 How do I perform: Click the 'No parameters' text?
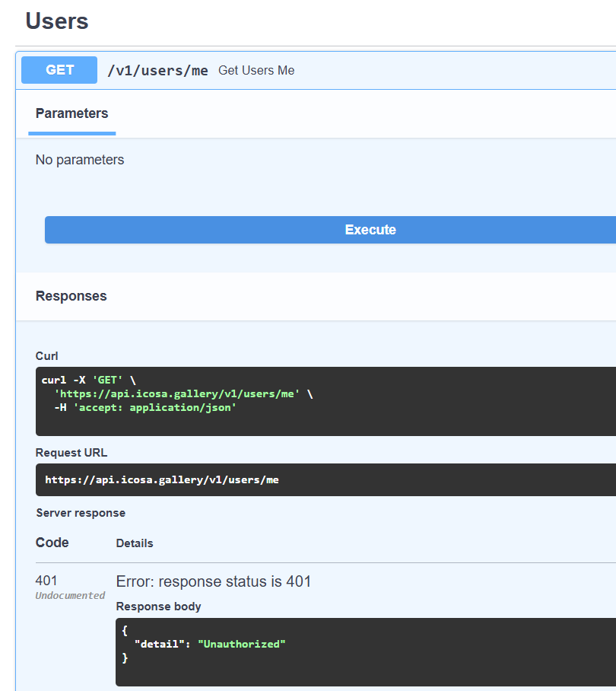tap(80, 160)
